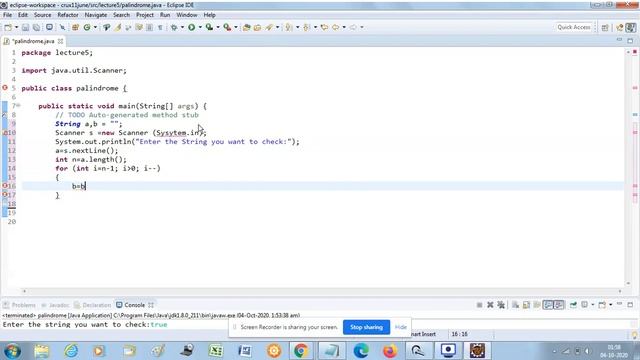Clear the console output icon

coord(516,305)
